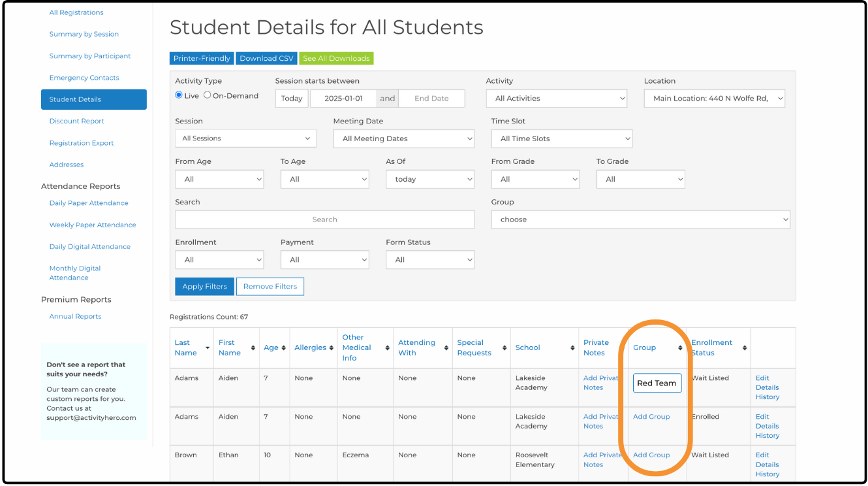This screenshot has height=486, width=868.
Task: Click the 2025-01-01 start date field
Action: pos(343,99)
